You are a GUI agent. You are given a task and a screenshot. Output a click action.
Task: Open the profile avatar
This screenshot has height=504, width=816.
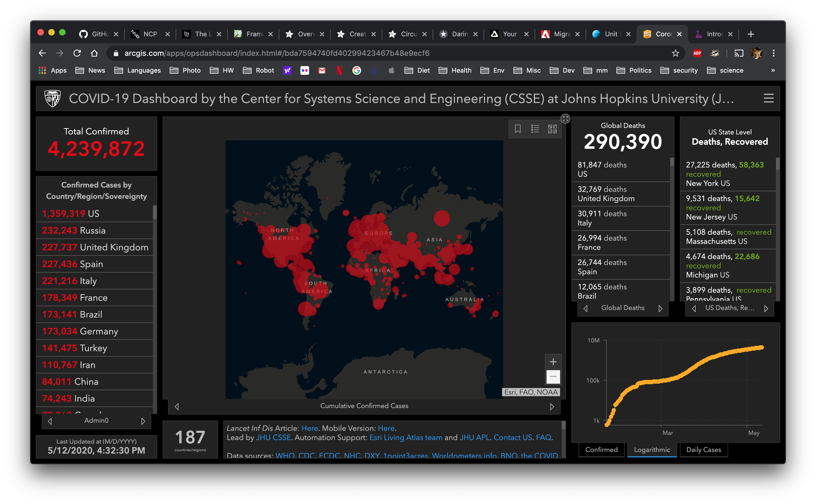756,53
